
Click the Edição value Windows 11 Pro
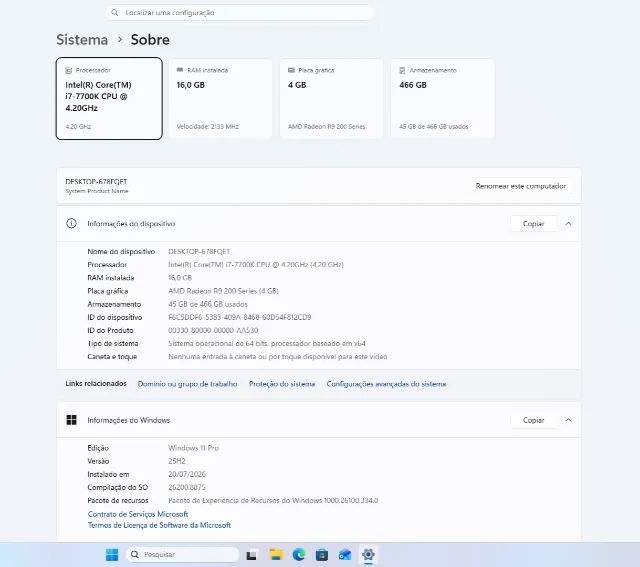point(193,448)
